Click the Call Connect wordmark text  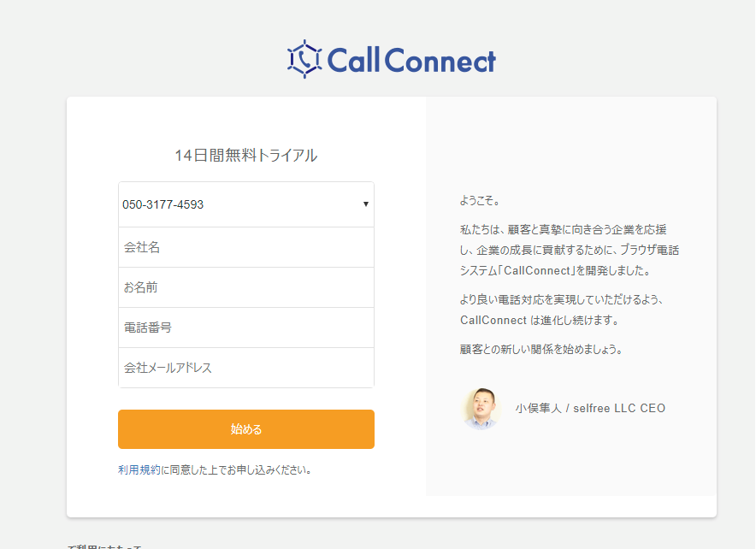pos(412,58)
